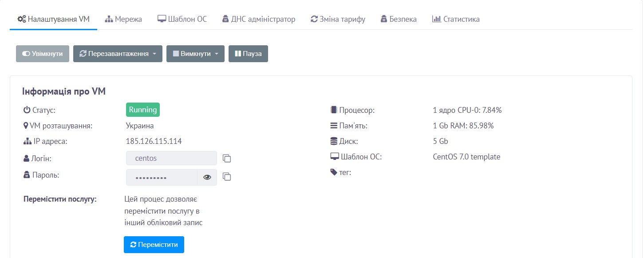Viewport: 644px width, 258px height.
Task: Click the location pin icon beside VM розташування
Action: tap(26, 126)
